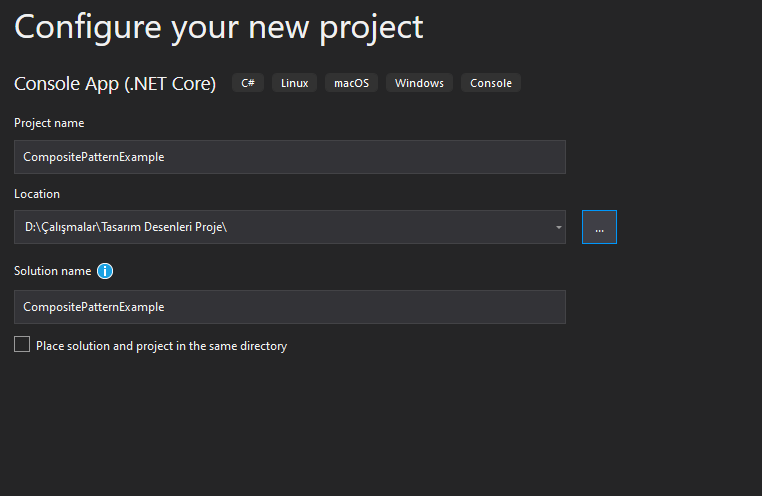Click the Tasarım Desenleri Proje segment in location
762x496 pixels.
click(162, 227)
